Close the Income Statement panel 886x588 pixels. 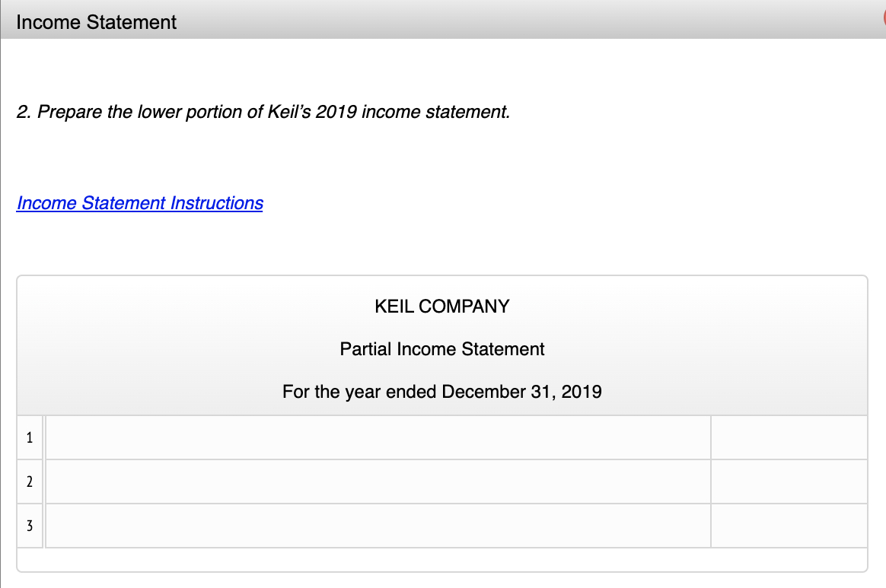(x=881, y=22)
